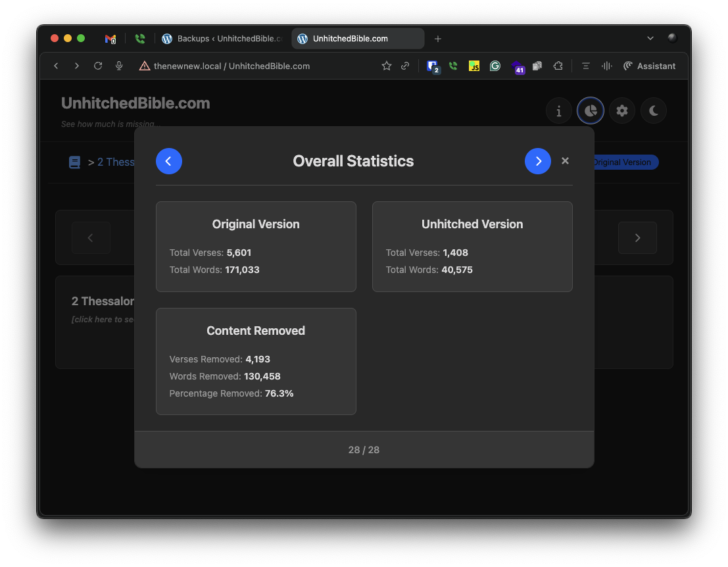The height and width of the screenshot is (567, 728).
Task: Switch to Backups UnhitchedBible tab
Action: (222, 39)
